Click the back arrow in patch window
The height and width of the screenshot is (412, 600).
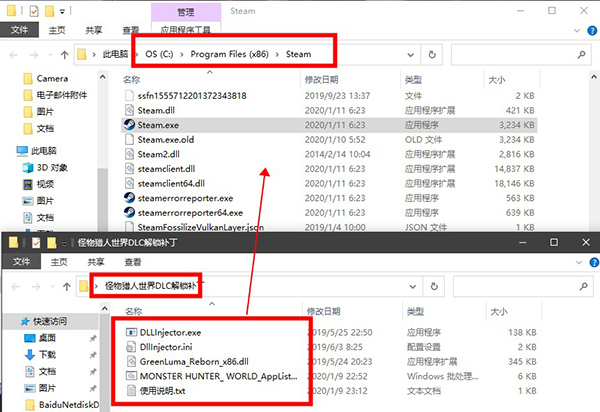15,286
